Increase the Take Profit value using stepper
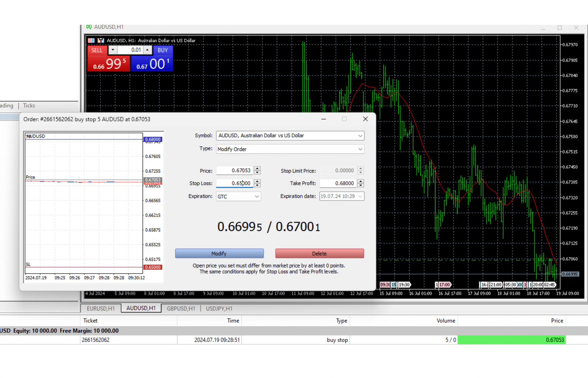The width and height of the screenshot is (588, 378). (x=361, y=181)
